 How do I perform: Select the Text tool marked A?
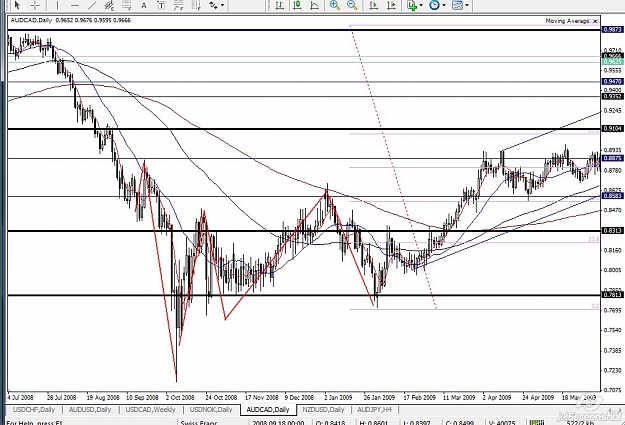pyautogui.click(x=144, y=5)
